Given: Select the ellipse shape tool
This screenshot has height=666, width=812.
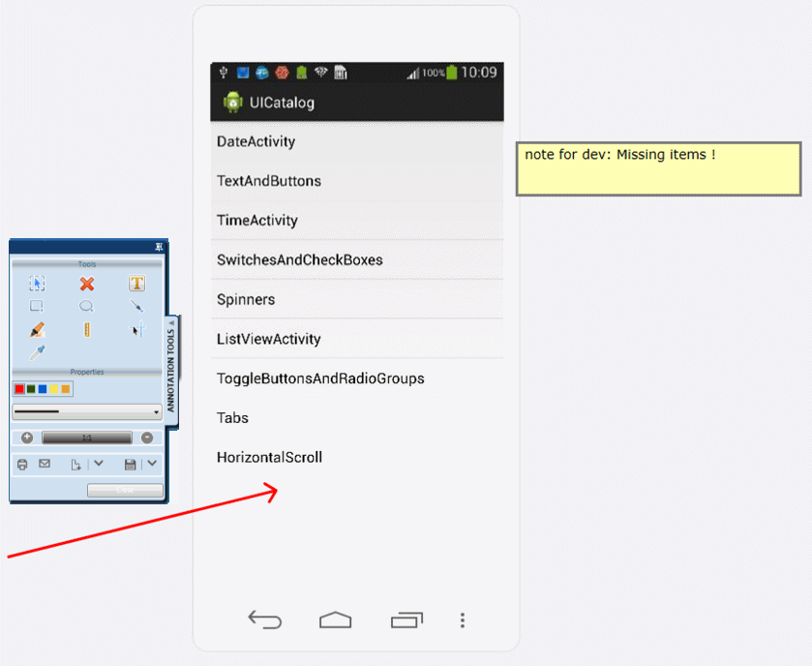Looking at the screenshot, I should point(87,306).
